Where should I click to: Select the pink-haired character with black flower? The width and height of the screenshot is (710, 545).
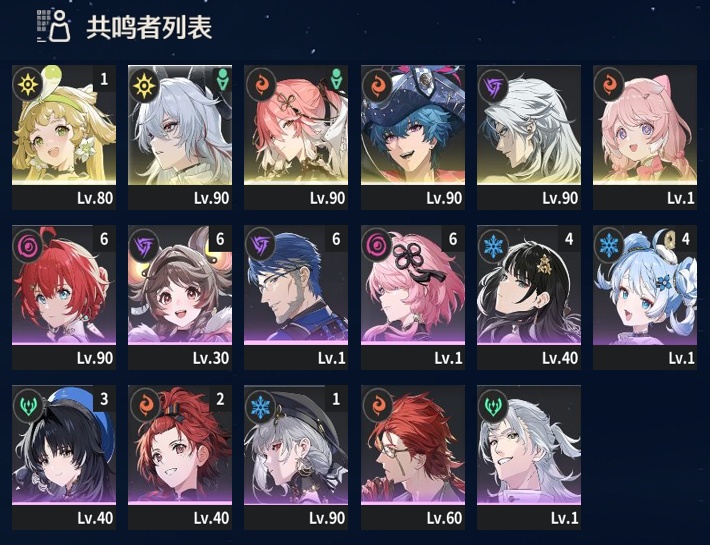point(413,297)
